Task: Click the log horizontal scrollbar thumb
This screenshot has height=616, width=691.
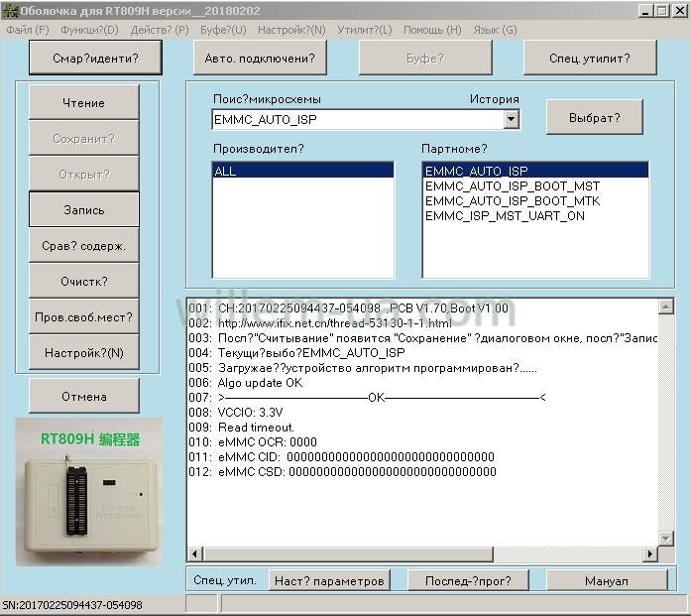Action: coord(348,554)
